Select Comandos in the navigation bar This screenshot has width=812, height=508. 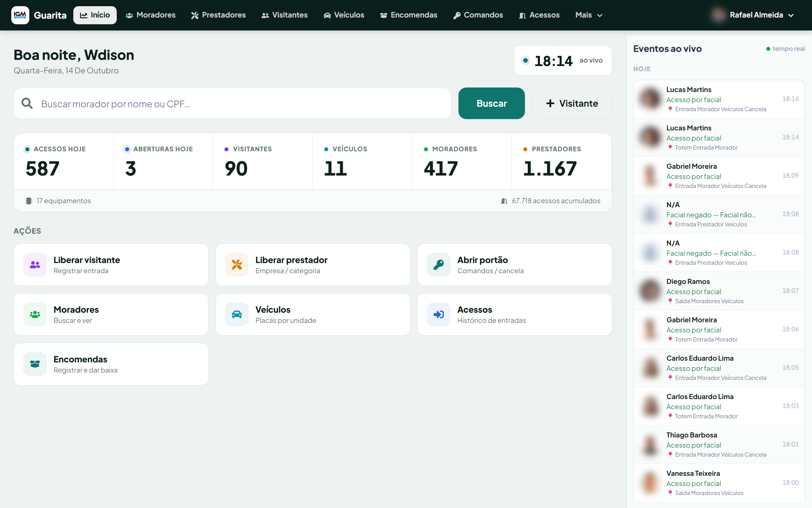tap(478, 15)
